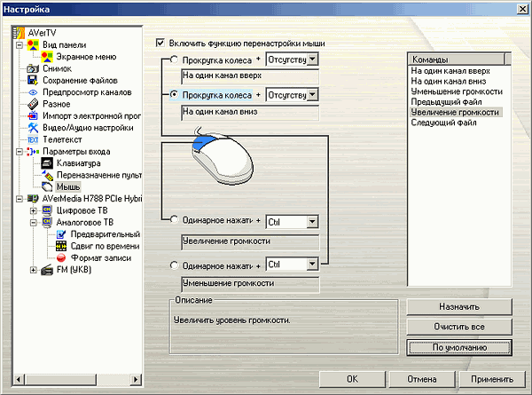Click the Телетекст TEXT icon
This screenshot has width=532, height=395.
point(33,139)
